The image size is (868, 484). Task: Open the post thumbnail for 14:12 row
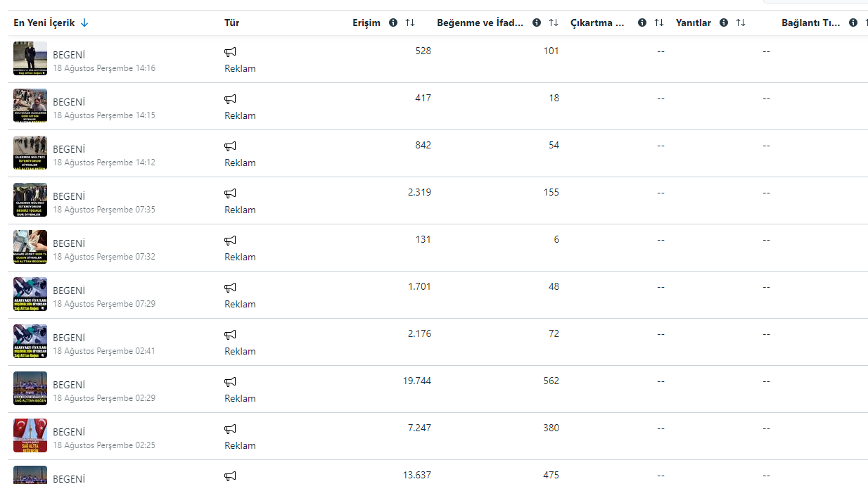pos(30,153)
